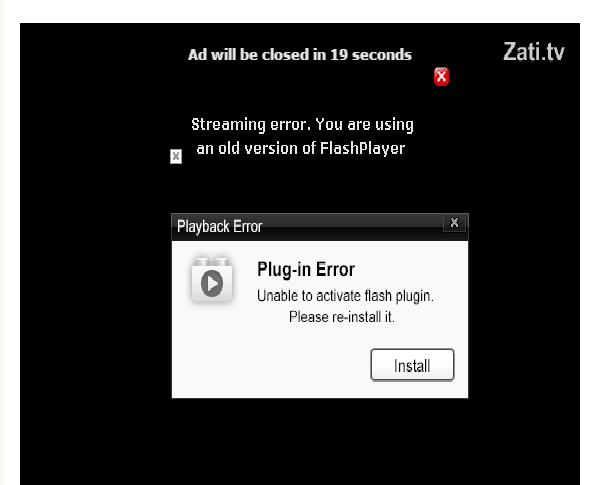Click the Install button
614x485 pixels.
click(412, 365)
